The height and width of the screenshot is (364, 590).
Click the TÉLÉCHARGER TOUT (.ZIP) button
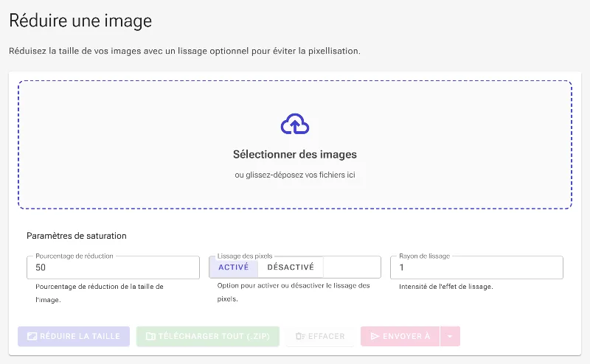point(208,336)
